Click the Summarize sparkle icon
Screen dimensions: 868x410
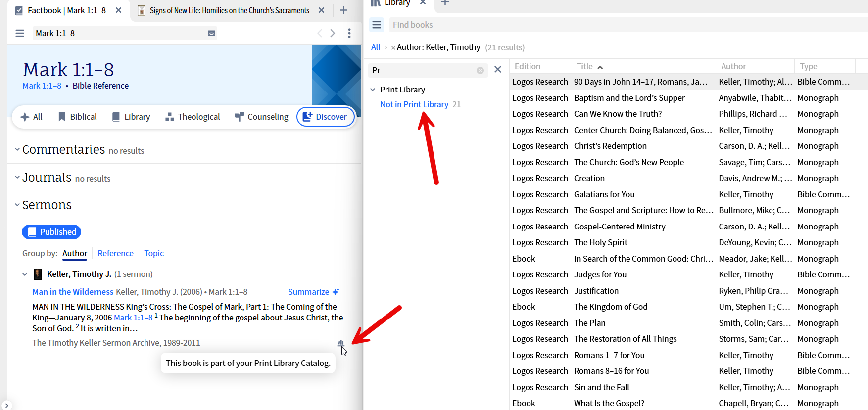coord(336,292)
